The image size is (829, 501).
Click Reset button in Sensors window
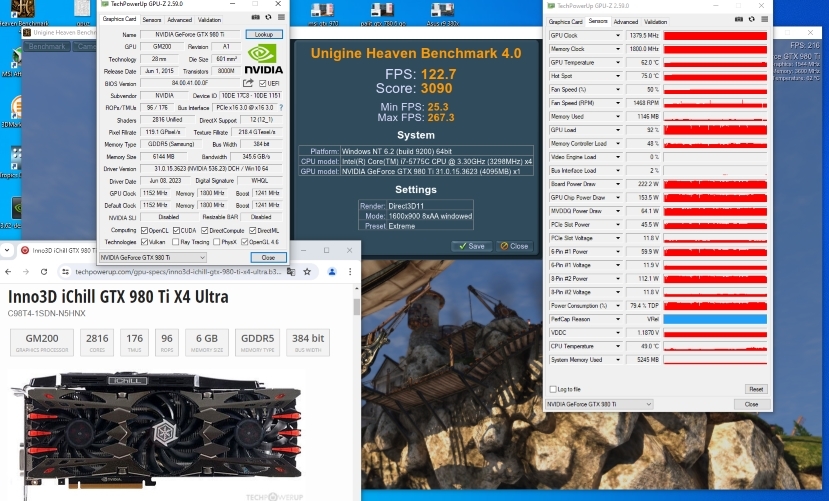[756, 389]
